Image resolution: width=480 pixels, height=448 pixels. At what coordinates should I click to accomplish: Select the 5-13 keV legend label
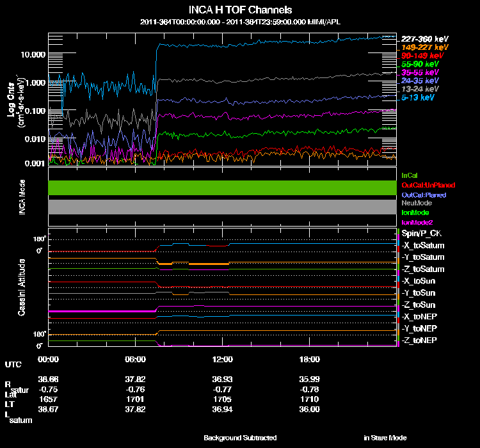pos(417,97)
